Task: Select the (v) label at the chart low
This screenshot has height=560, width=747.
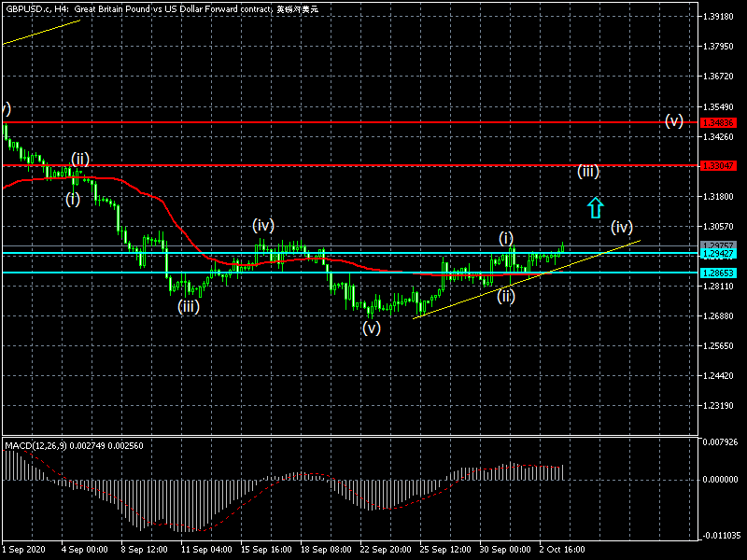Action: pos(372,329)
